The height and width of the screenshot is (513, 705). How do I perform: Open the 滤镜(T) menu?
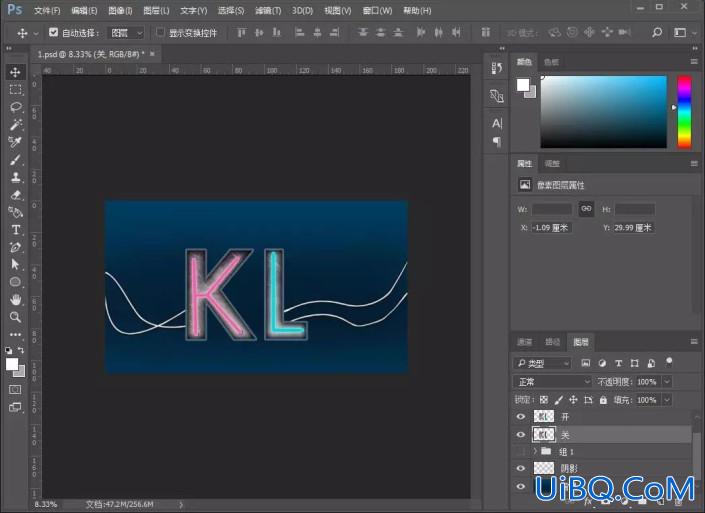268,10
